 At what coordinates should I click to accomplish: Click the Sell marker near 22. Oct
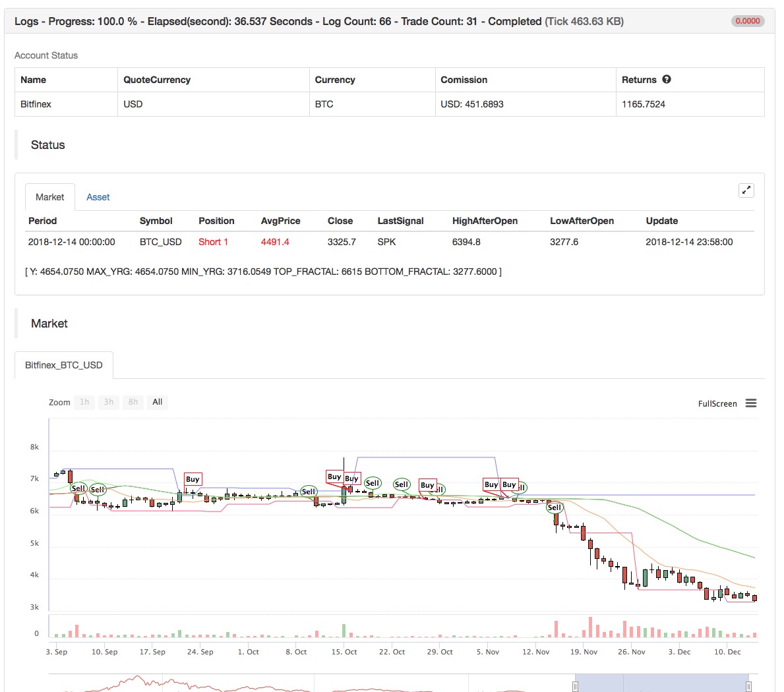tap(402, 484)
